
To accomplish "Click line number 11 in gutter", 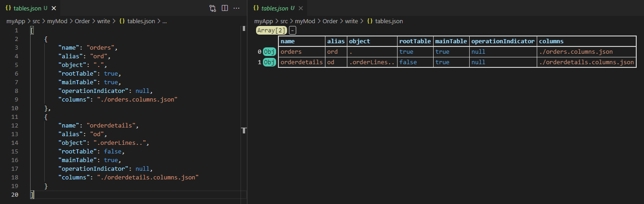I will click(x=15, y=117).
